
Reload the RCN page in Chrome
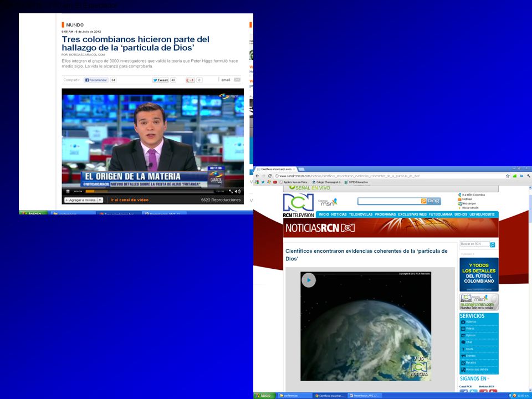[270, 176]
